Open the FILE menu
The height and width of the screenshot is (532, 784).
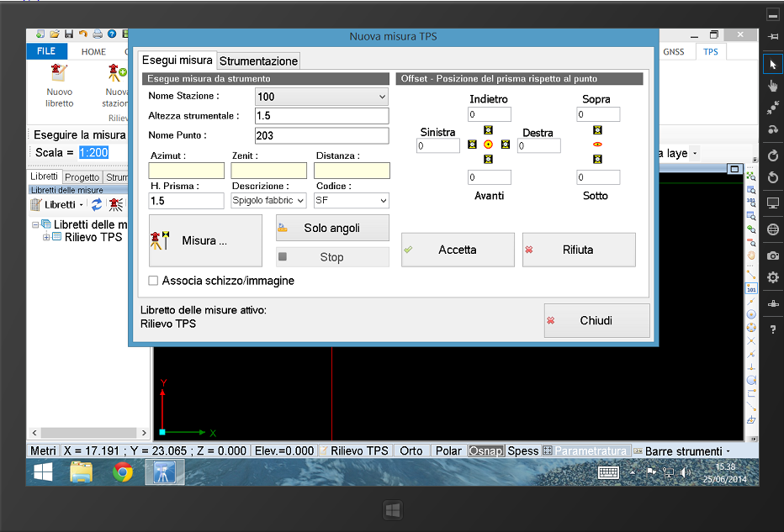click(46, 51)
